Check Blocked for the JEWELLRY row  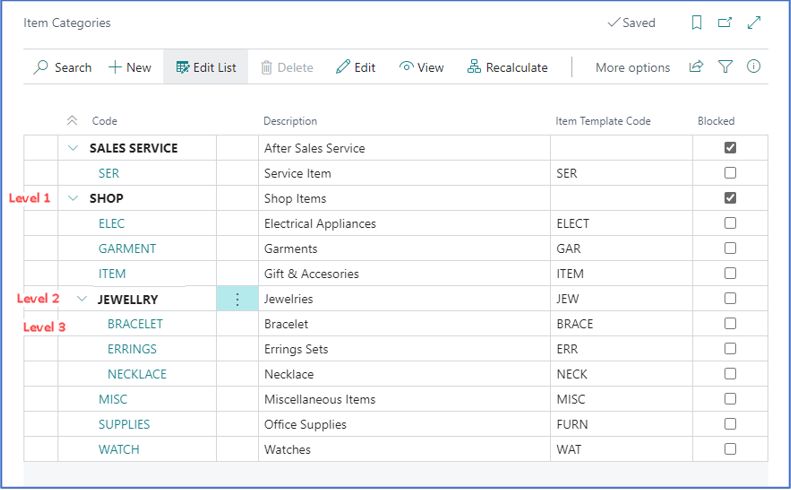pyautogui.click(x=730, y=299)
